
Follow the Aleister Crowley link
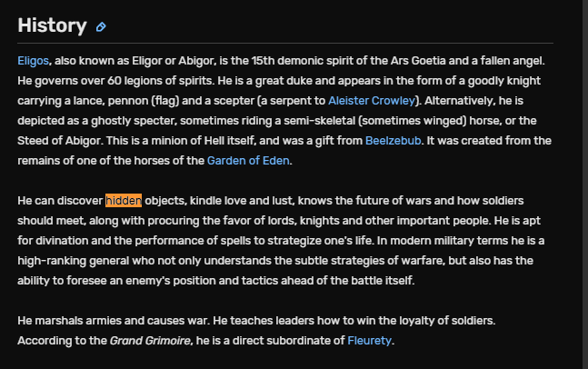374,100
